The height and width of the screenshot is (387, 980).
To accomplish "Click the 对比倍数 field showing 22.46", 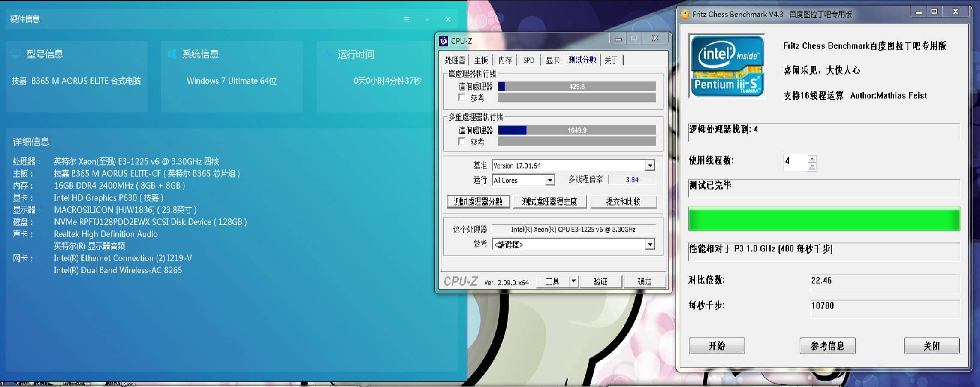I will coord(885,284).
